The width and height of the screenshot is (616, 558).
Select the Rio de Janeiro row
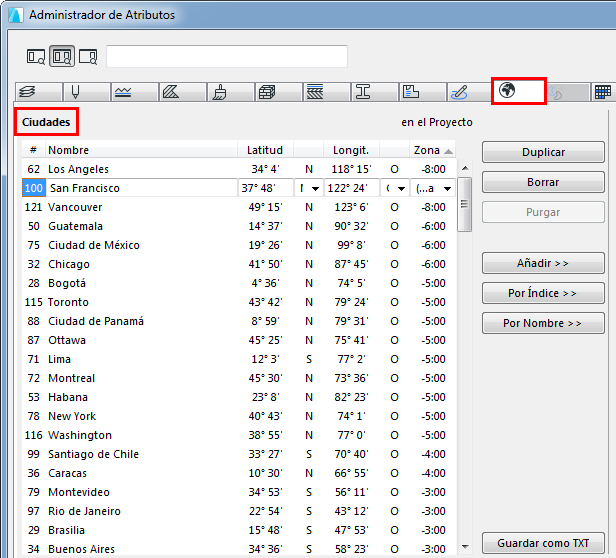tap(239, 511)
